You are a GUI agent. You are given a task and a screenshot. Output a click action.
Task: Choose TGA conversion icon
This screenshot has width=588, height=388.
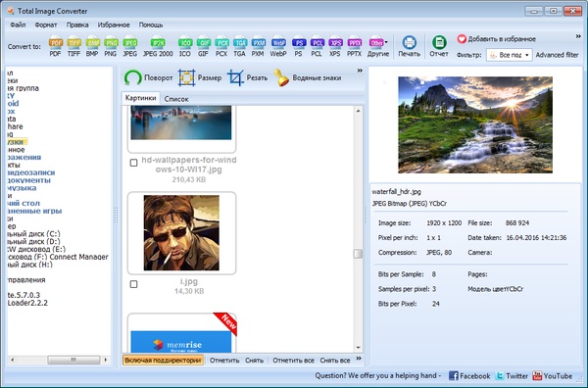tap(239, 46)
